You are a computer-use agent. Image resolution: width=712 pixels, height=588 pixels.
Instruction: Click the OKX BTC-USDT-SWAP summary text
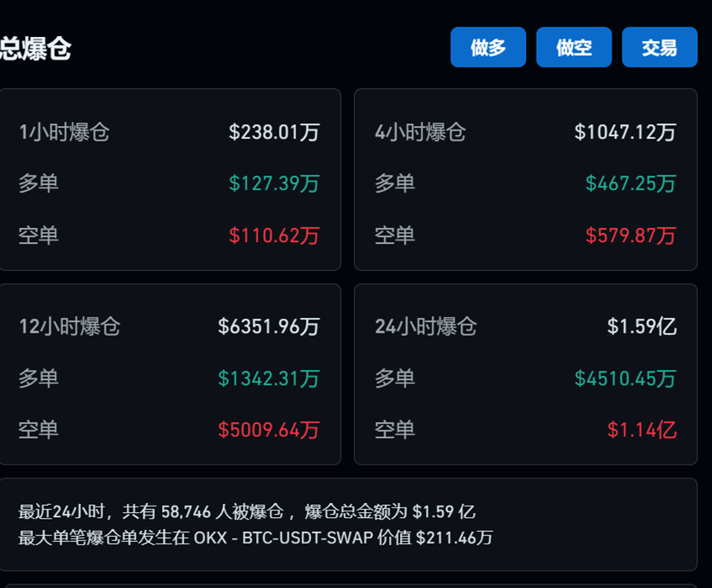coord(255,539)
